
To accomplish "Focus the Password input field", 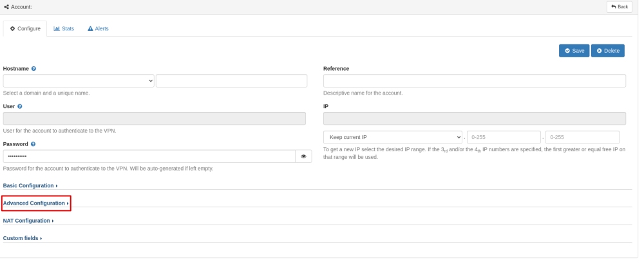I will [149, 156].
